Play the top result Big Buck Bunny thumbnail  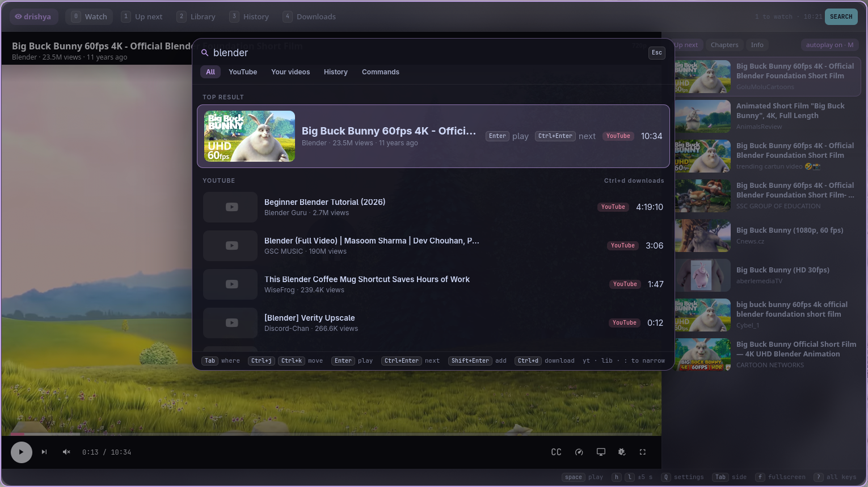click(x=250, y=136)
